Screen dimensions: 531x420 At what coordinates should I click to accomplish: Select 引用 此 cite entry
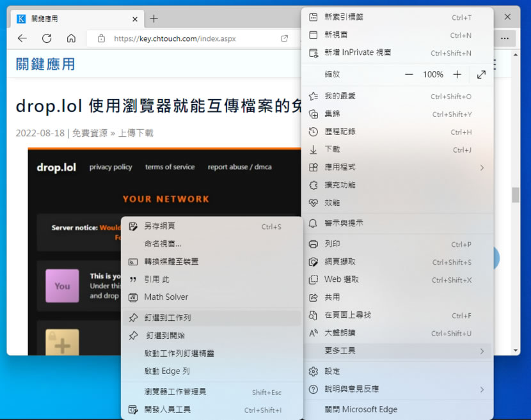212,279
